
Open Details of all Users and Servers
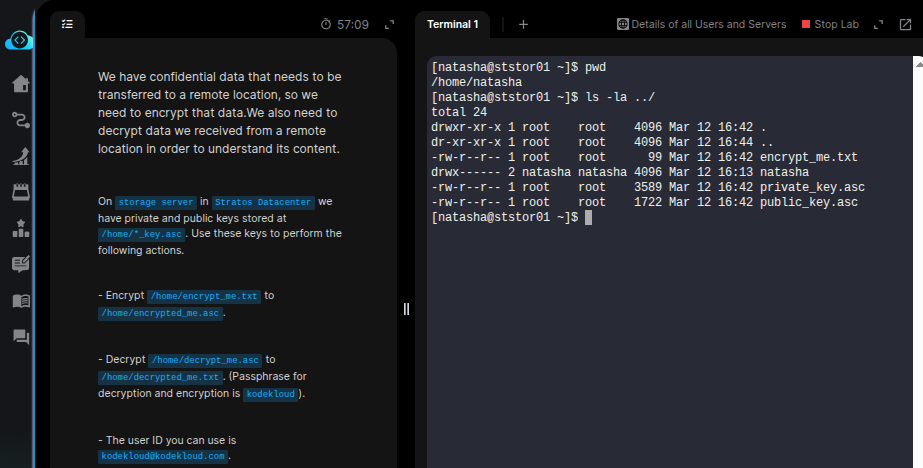[701, 24]
